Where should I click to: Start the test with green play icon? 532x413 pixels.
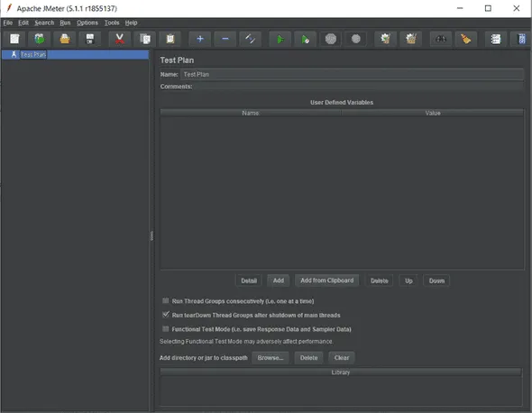[x=280, y=39]
